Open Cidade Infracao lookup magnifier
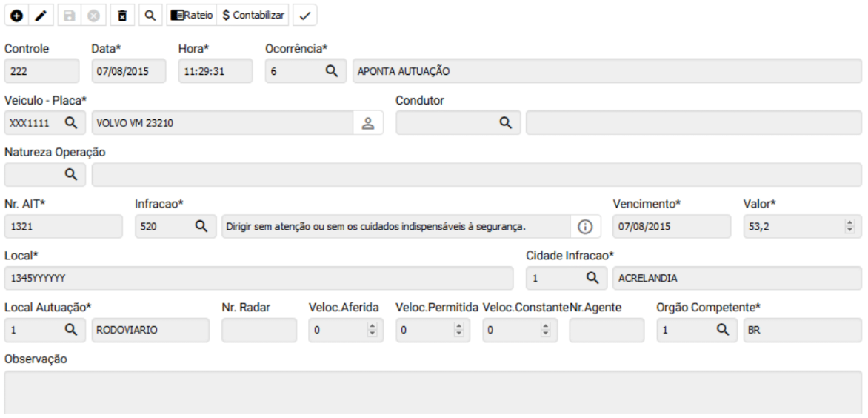Image resolution: width=868 pixels, height=418 pixels. click(x=592, y=278)
